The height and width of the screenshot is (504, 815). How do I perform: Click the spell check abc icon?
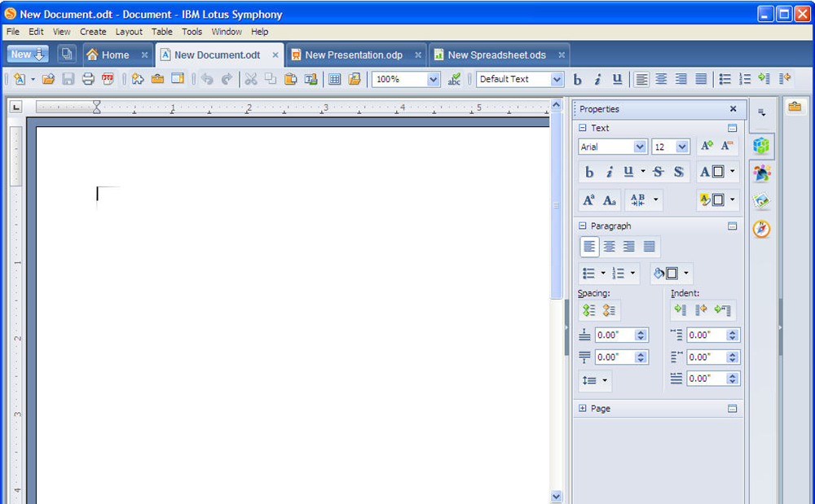tap(454, 79)
